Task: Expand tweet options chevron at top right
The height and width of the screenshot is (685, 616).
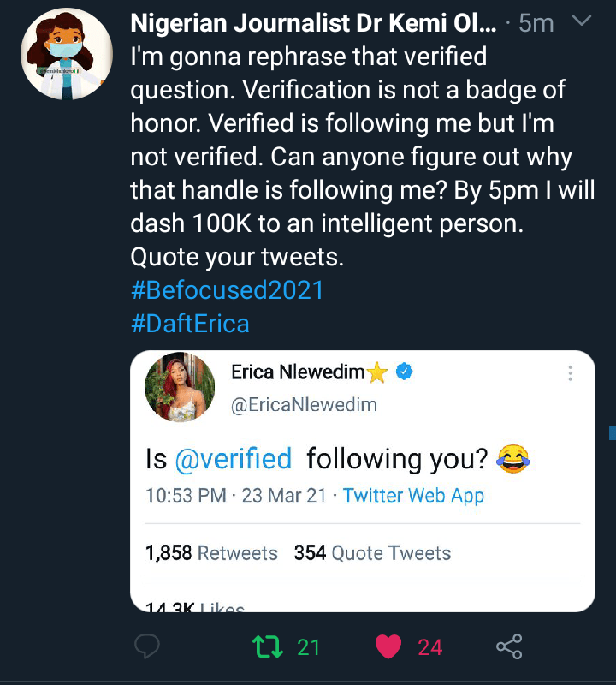Action: tap(582, 21)
